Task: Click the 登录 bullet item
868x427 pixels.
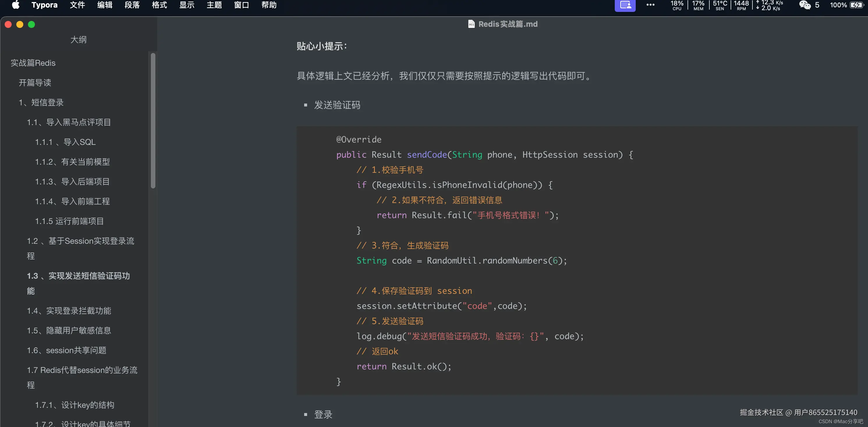Action: [323, 414]
